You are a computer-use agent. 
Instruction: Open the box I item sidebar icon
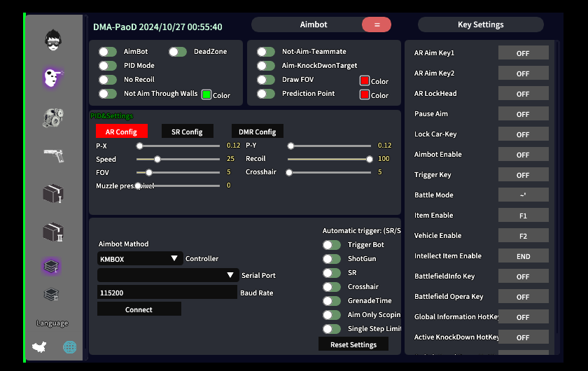[x=53, y=194]
